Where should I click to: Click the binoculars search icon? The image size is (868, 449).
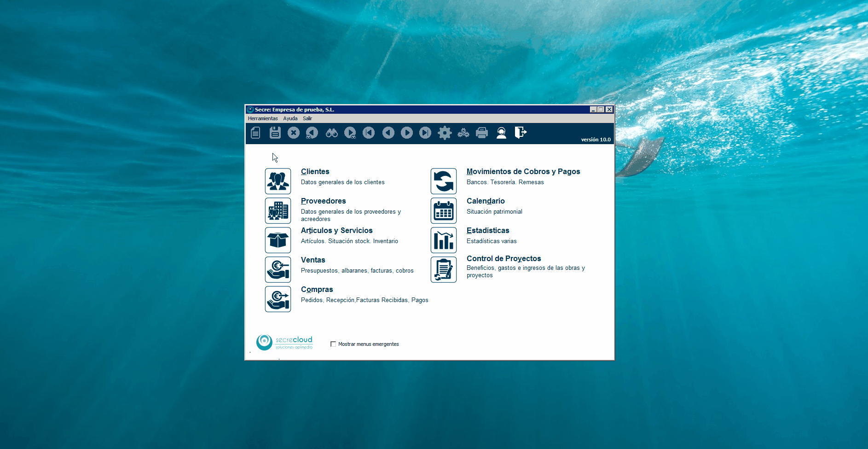(x=331, y=133)
